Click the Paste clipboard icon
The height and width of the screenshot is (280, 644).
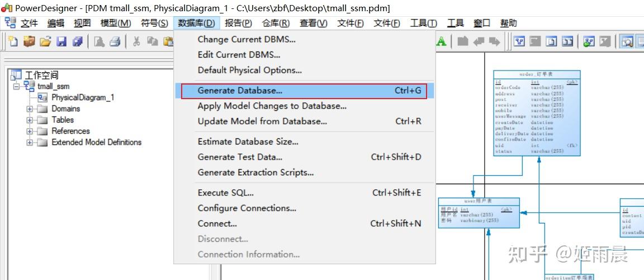click(168, 41)
